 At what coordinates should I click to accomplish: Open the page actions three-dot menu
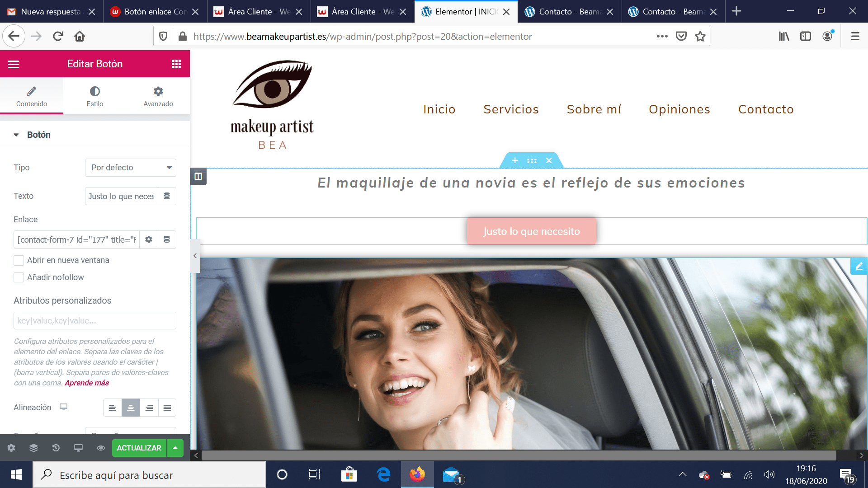coord(662,36)
